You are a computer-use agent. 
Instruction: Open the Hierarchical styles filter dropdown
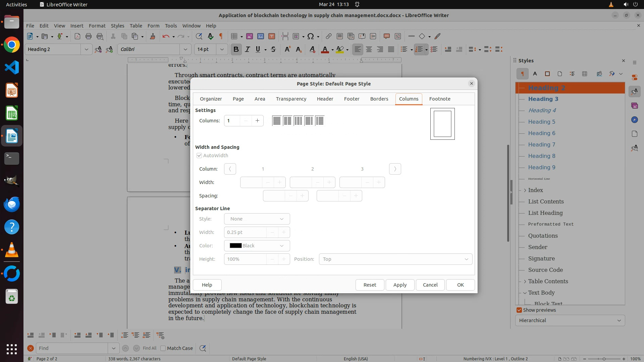click(x=570, y=320)
